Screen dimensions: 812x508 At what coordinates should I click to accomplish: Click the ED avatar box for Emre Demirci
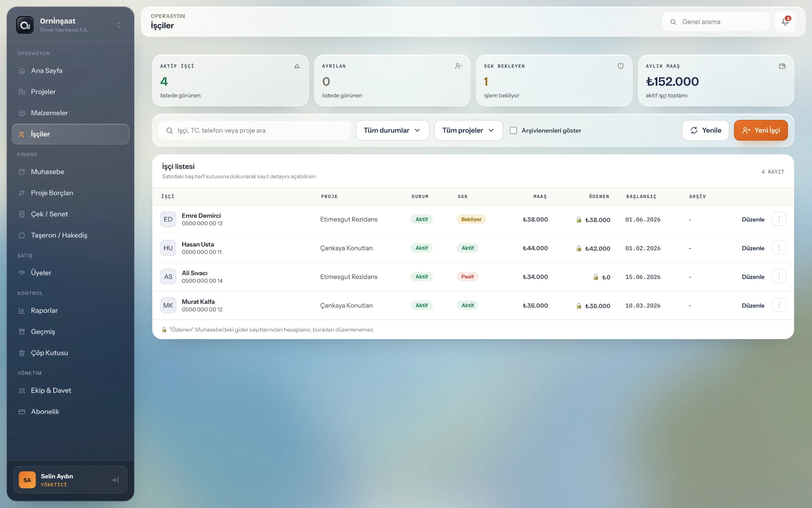pyautogui.click(x=168, y=219)
